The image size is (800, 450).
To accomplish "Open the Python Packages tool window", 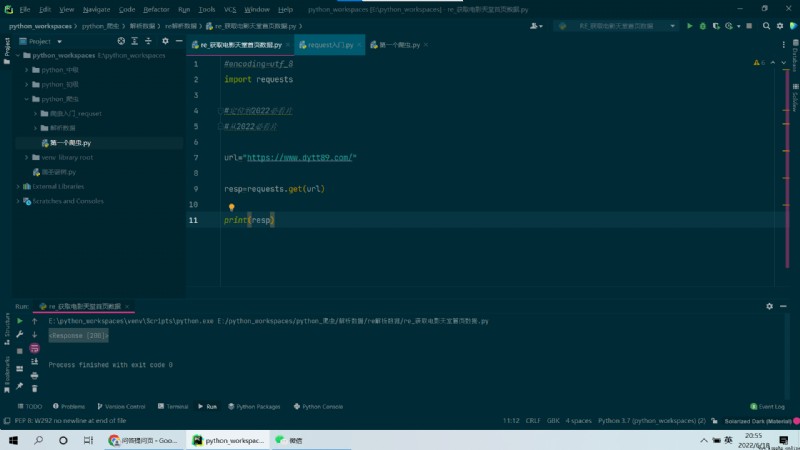I will click(254, 407).
